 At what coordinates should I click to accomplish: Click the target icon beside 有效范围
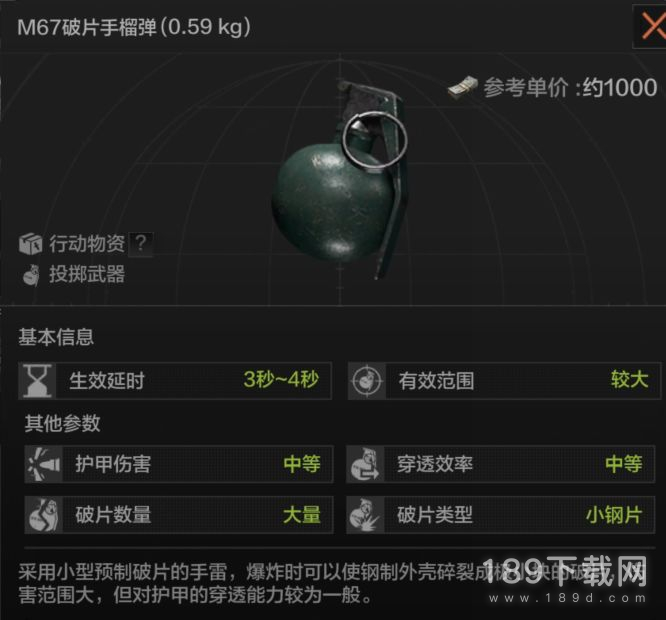(x=367, y=380)
